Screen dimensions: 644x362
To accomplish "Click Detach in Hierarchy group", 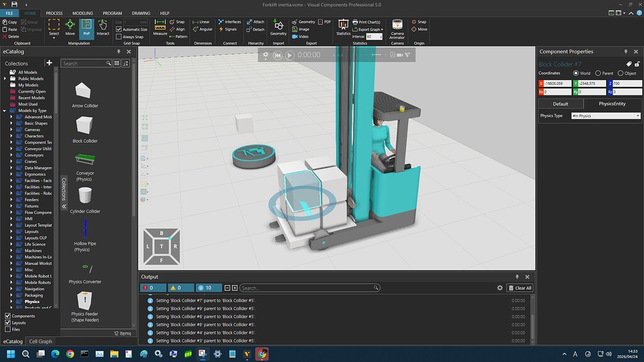I will (255, 29).
